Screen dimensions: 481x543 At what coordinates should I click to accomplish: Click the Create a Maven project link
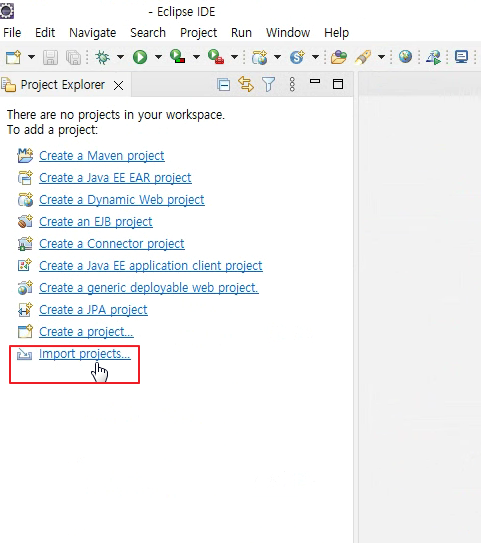click(101, 156)
